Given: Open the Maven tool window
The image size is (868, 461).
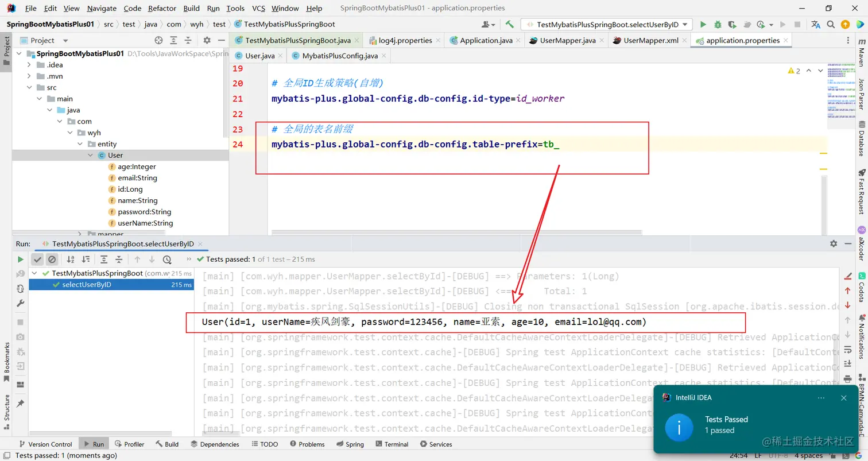Looking at the screenshot, I should (x=861, y=53).
